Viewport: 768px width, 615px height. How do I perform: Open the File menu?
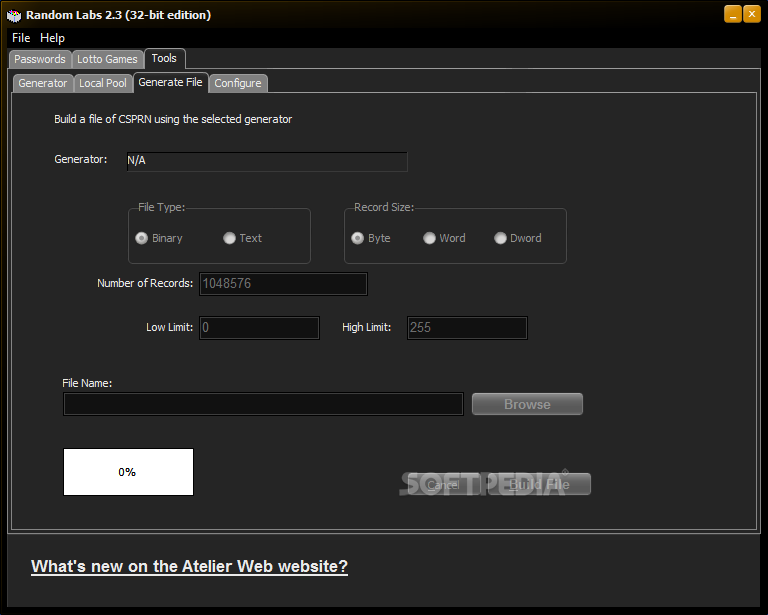point(21,38)
